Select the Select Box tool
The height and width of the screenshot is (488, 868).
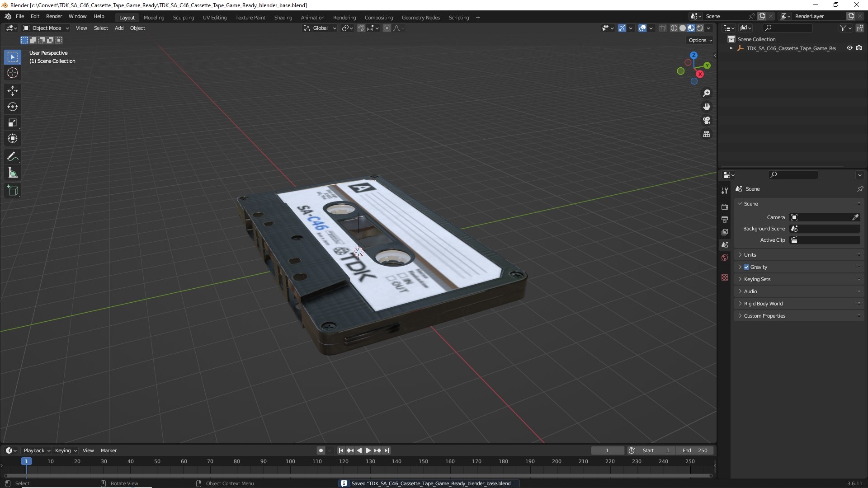(x=13, y=57)
